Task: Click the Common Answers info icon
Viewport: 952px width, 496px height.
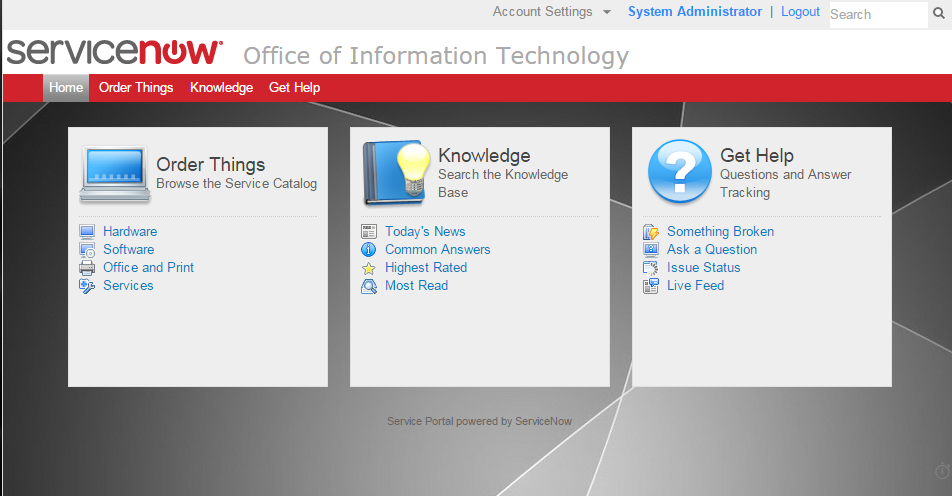Action: pos(369,250)
